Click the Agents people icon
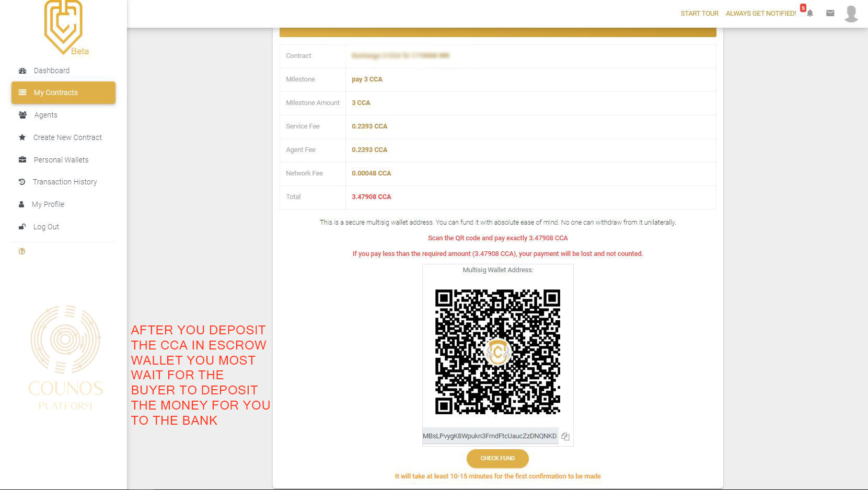The image size is (868, 490). 22,115
